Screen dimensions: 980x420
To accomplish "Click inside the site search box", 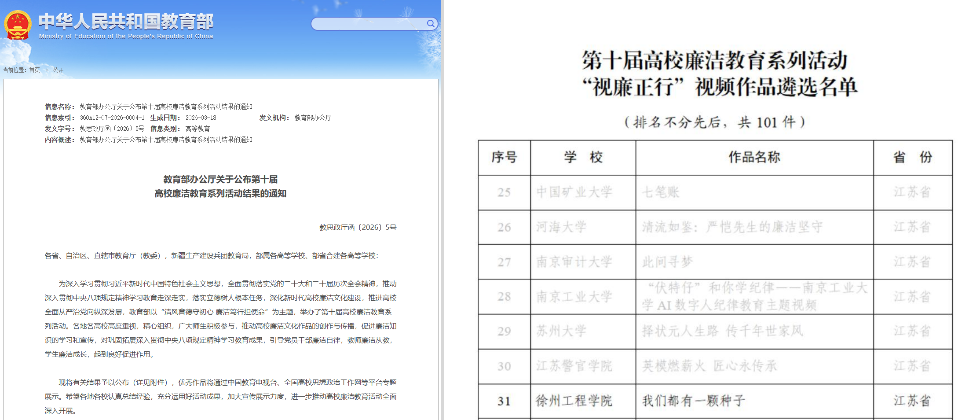I will pos(367,24).
